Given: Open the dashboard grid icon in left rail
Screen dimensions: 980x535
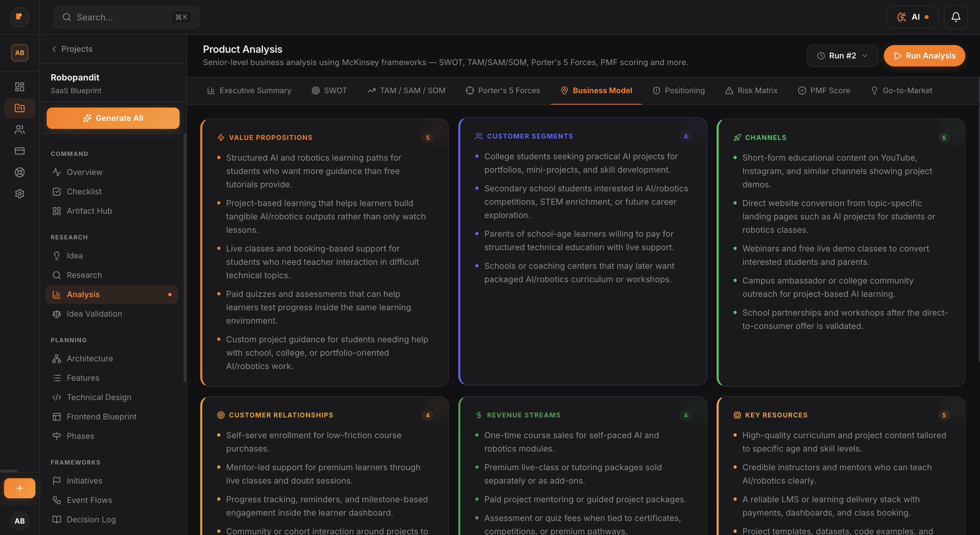Looking at the screenshot, I should coord(19,87).
